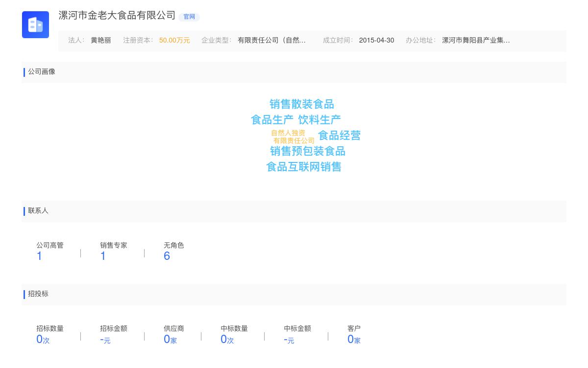
Task: View the 招标数量 count value
Action: point(42,339)
